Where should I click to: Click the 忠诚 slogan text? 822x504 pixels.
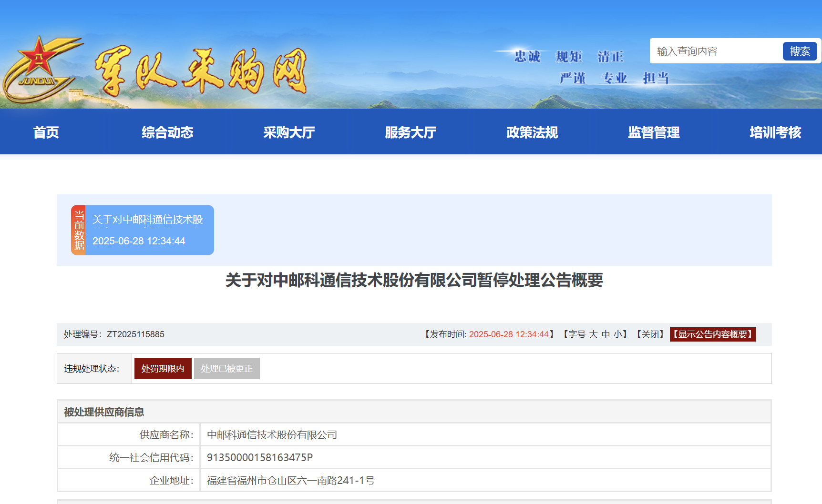point(527,57)
